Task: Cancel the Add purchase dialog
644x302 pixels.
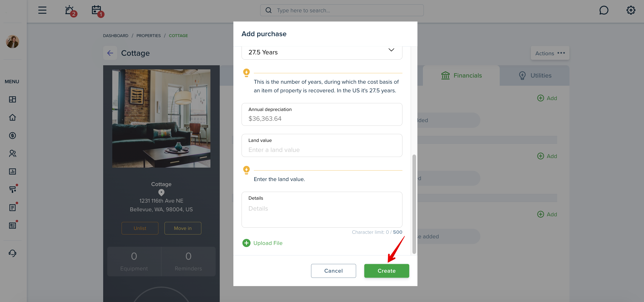Action: 333,271
